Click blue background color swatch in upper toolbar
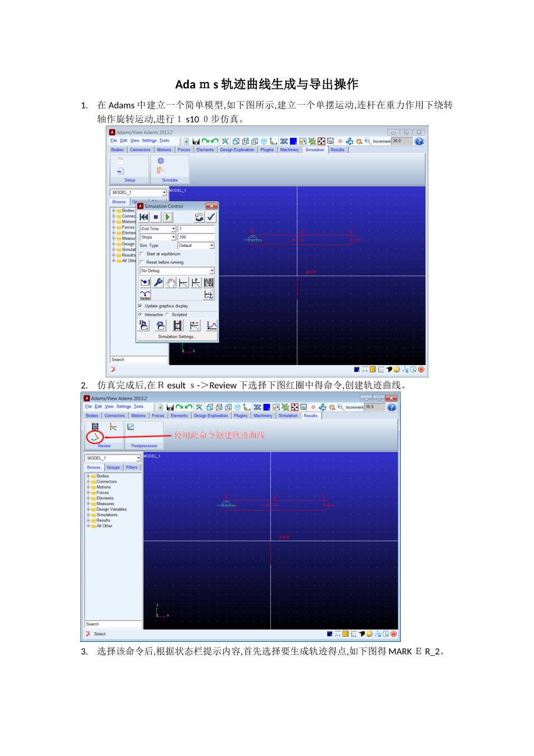The width and height of the screenshot is (534, 756). click(x=293, y=141)
